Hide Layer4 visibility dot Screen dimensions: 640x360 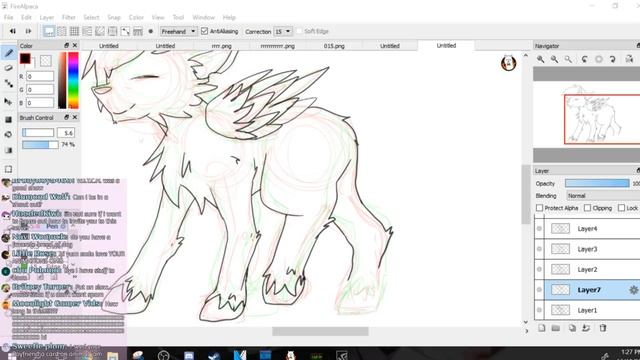(x=539, y=229)
